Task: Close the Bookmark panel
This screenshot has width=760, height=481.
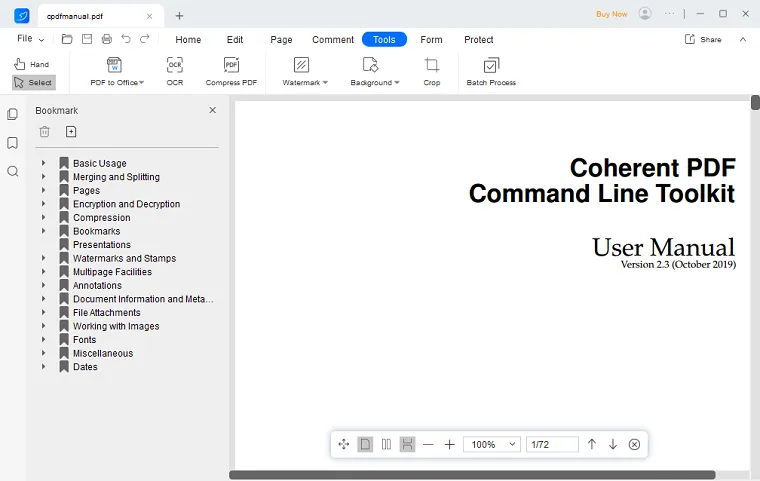Action: pyautogui.click(x=212, y=110)
